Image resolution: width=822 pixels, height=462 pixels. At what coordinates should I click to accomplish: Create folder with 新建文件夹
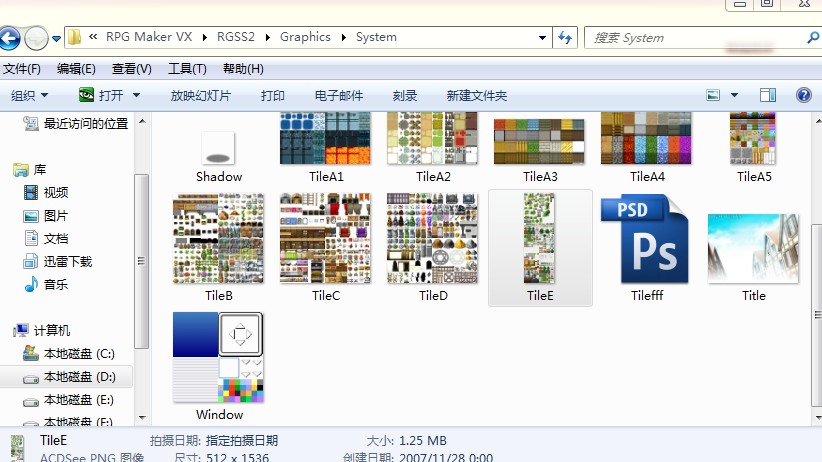click(477, 95)
